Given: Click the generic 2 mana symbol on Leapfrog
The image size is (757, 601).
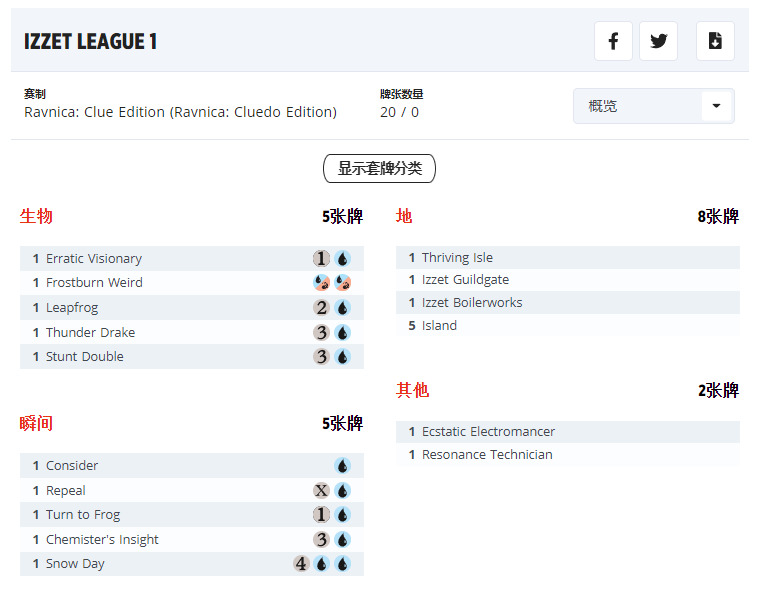Looking at the screenshot, I should (321, 308).
